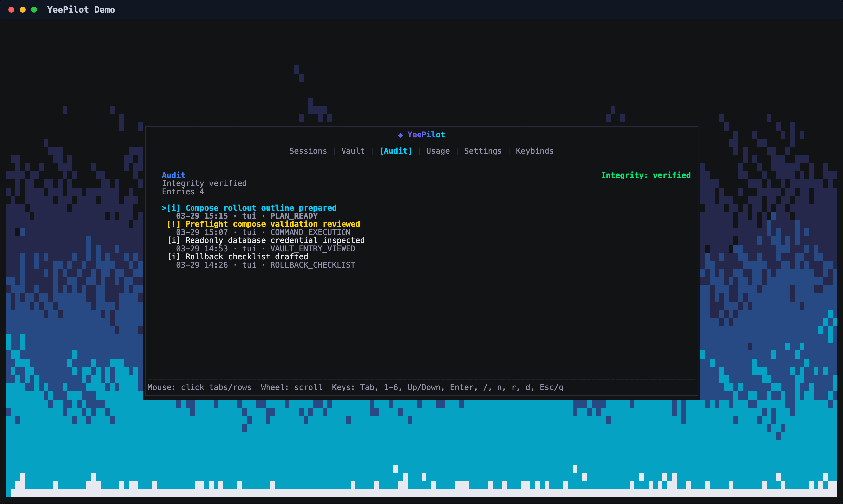Select 'Compose rollout outline prepared' audit entry

(x=249, y=208)
